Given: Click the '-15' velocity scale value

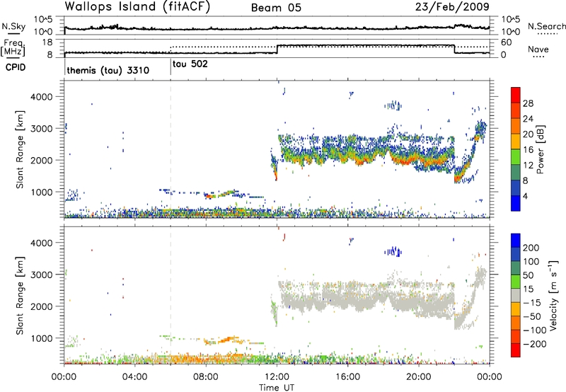Looking at the screenshot, I should pyautogui.click(x=532, y=302).
